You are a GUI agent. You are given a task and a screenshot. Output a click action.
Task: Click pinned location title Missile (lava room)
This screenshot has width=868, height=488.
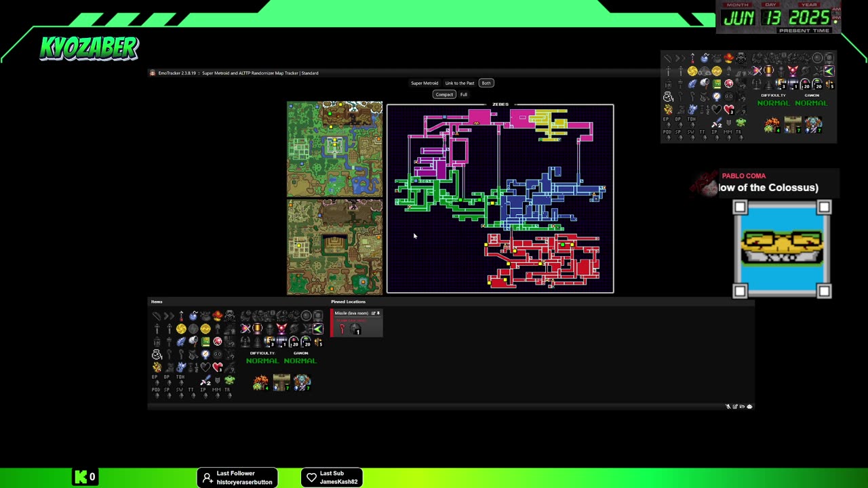tap(351, 313)
